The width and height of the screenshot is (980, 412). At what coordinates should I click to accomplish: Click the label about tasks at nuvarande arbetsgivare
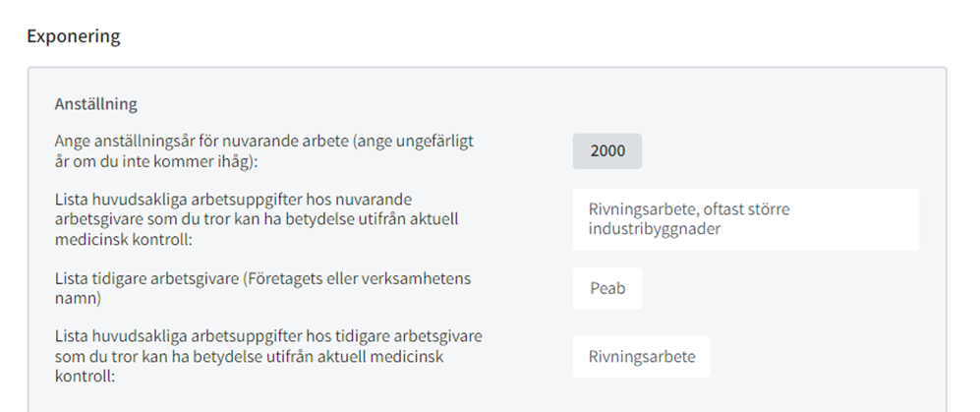point(257,220)
